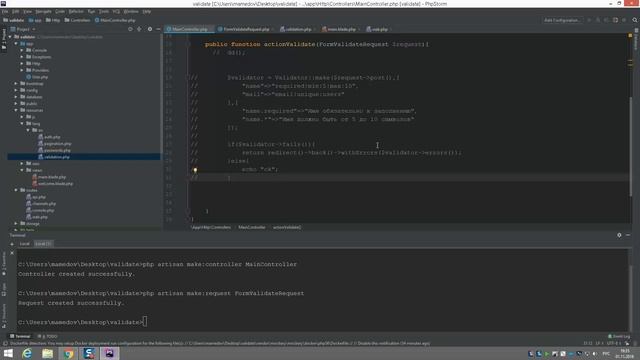Screen dimensions: 640x360
Task: Open Project panel settings gear
Action: (150, 29)
